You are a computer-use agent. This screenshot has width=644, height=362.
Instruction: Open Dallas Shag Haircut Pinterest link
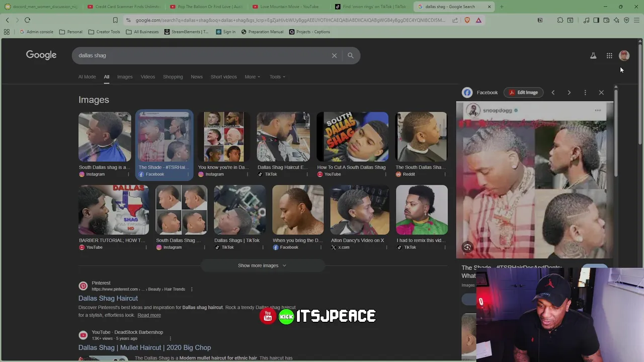[x=108, y=298]
